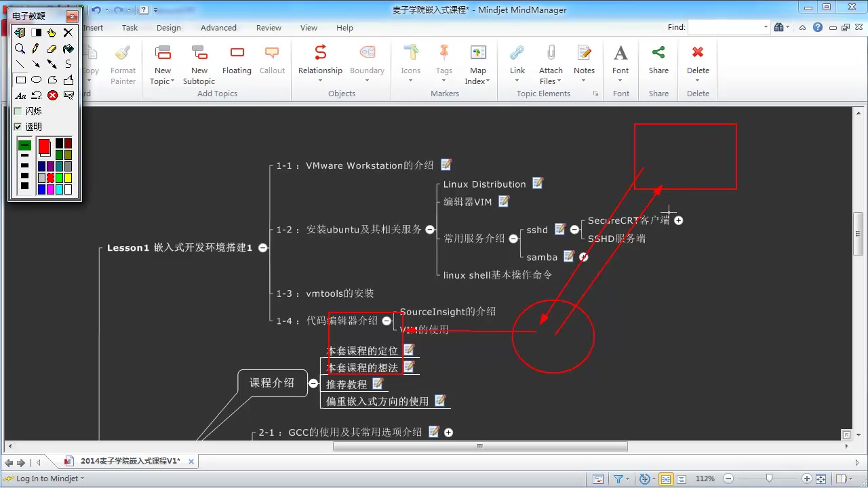The height and width of the screenshot is (488, 868).
Task: Toggle the black-white screen mode icon
Action: pos(36,33)
